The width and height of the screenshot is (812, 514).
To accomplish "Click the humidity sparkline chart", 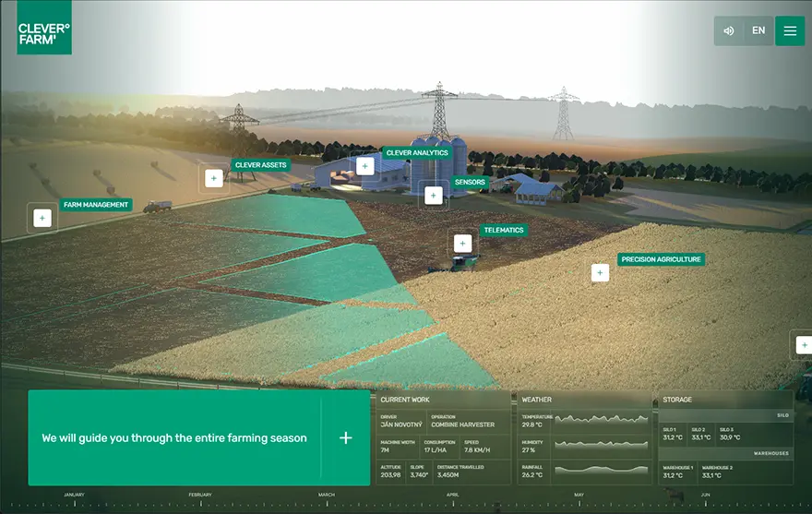I will tap(602, 444).
